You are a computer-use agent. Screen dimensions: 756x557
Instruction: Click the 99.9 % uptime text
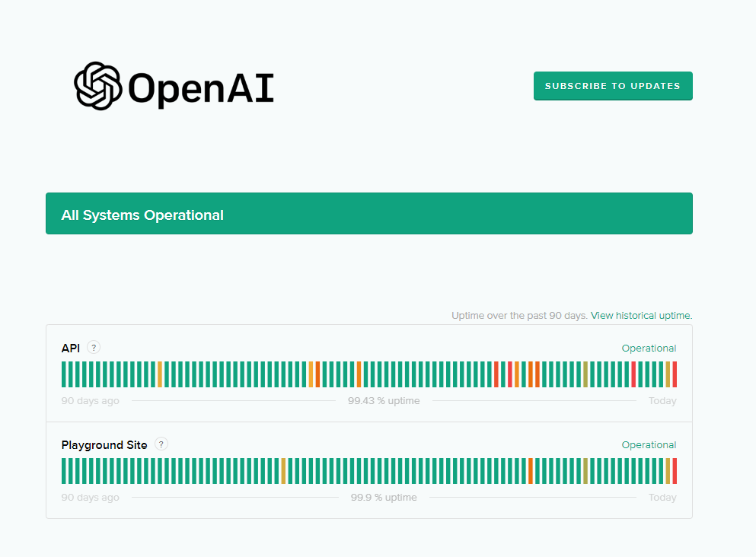tap(384, 498)
